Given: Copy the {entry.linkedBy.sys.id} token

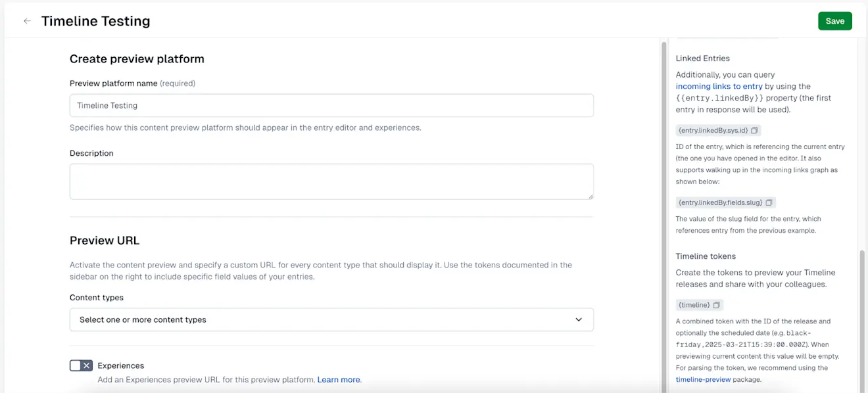Looking at the screenshot, I should pyautogui.click(x=754, y=130).
